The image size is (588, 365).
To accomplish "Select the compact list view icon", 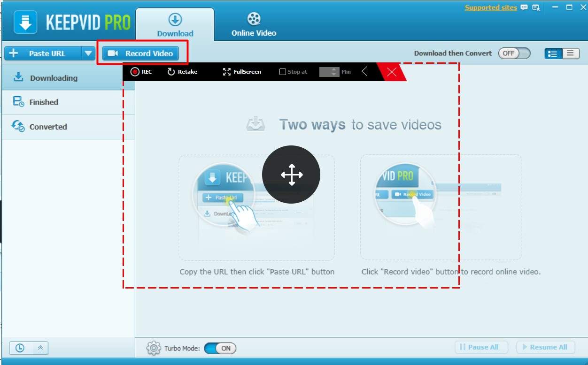I will click(x=570, y=53).
